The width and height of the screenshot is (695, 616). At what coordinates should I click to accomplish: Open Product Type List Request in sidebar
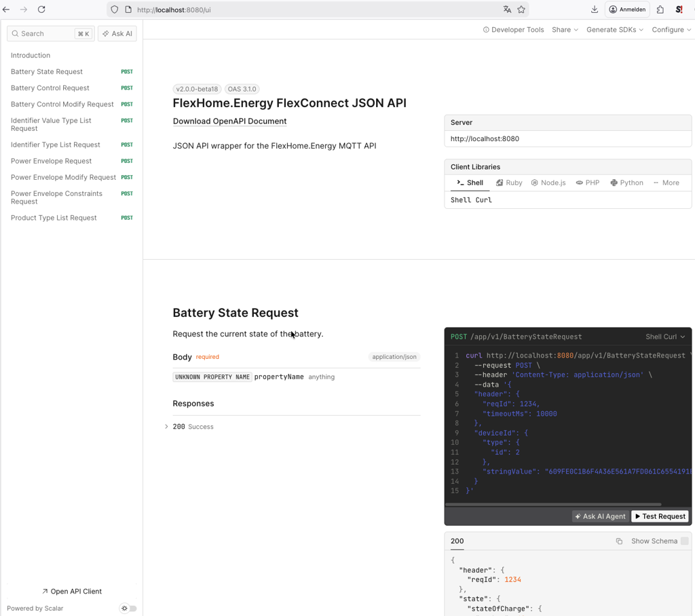[x=72, y=218]
